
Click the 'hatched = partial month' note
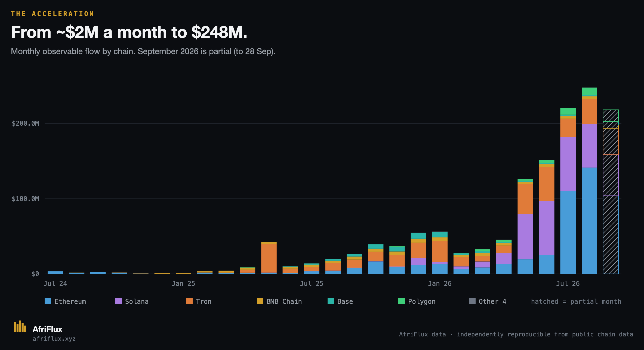[x=576, y=301]
